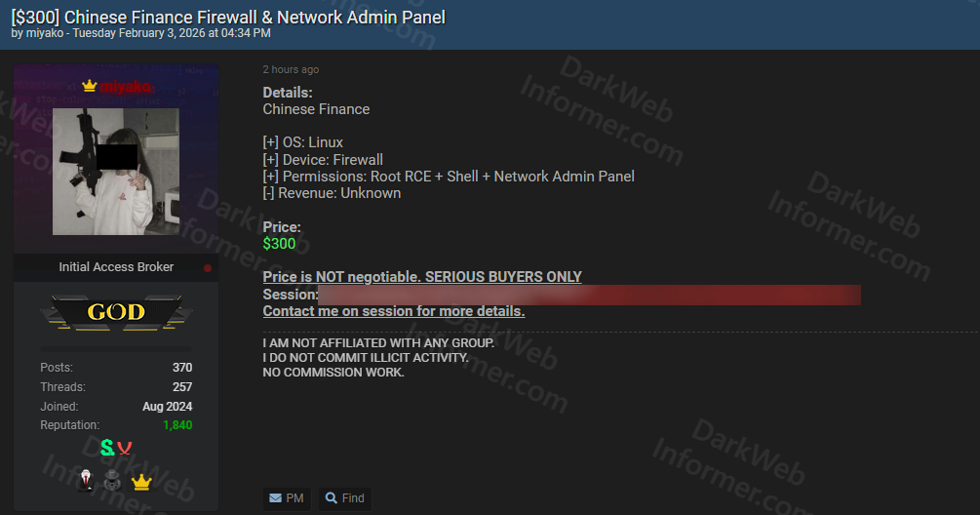Click "Contact me on session for more details"

click(x=394, y=311)
